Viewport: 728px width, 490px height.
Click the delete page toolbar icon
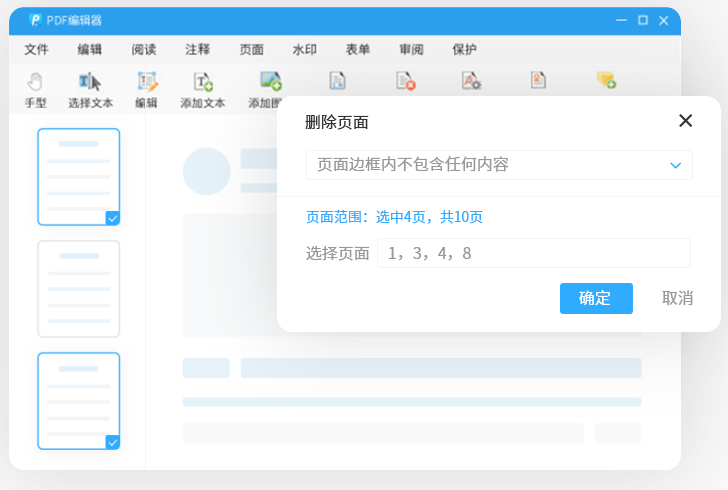[405, 81]
